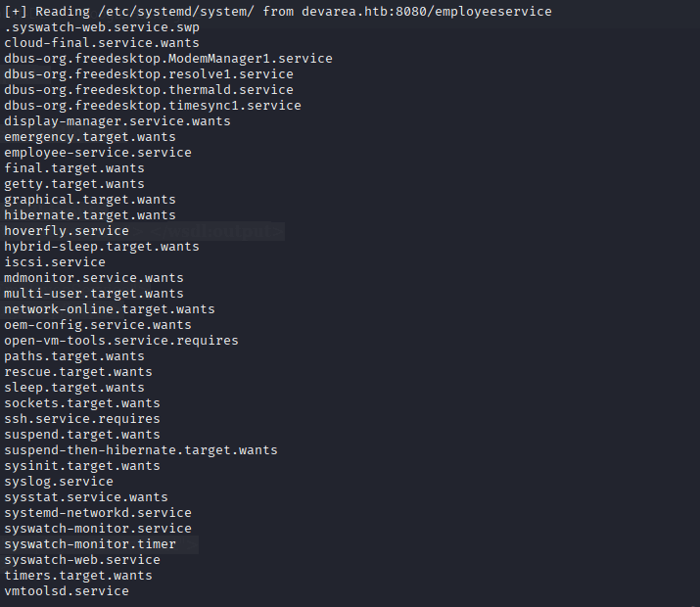Click the timers.target.wants entry
Screen dimensions: 700x607
(78, 576)
